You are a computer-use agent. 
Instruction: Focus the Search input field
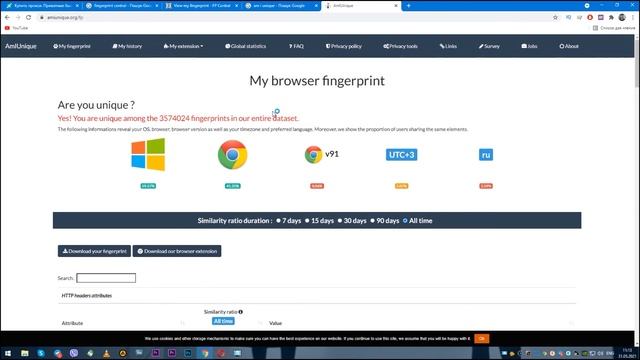tap(106, 278)
